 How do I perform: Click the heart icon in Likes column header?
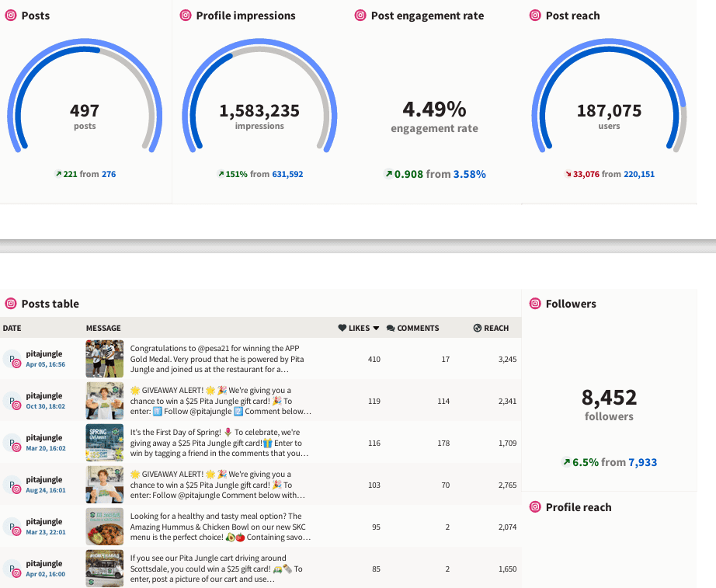(x=342, y=329)
